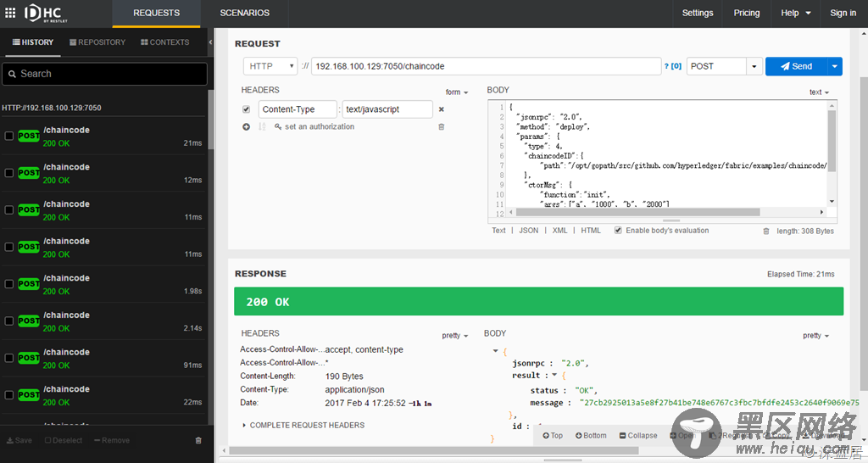Screen dimensions: 868x463
Task: Edit the text/javascript header value field
Action: pos(387,109)
